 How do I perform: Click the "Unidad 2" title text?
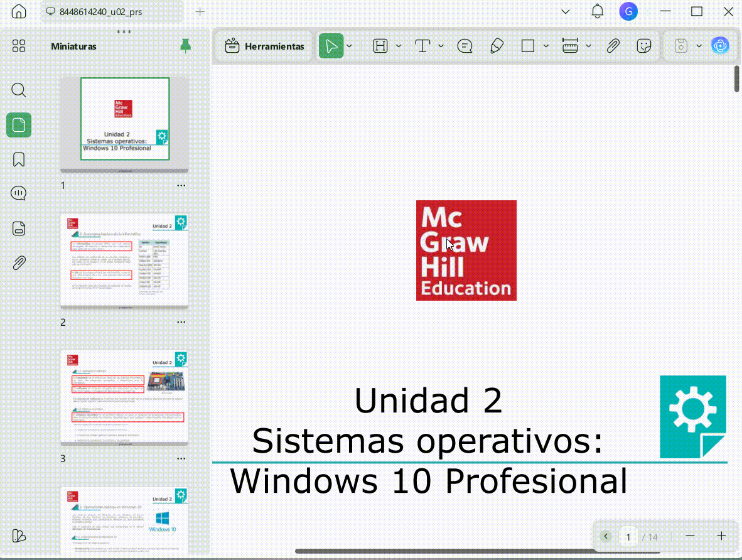(x=427, y=401)
